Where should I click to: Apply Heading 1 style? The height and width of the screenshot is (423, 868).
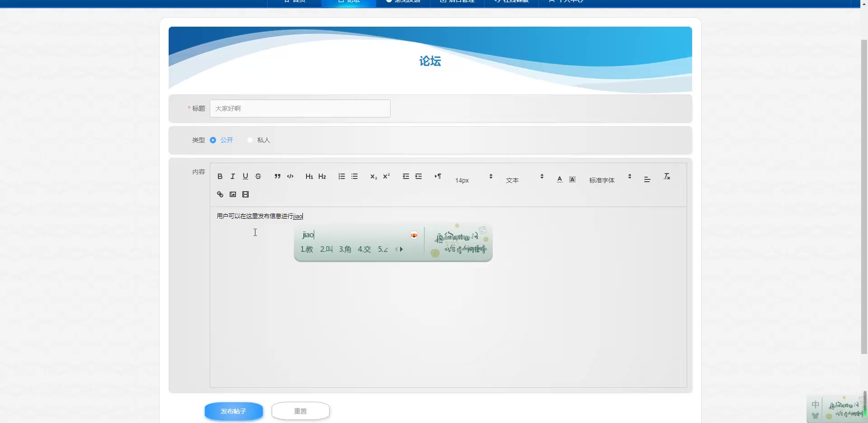pos(309,176)
